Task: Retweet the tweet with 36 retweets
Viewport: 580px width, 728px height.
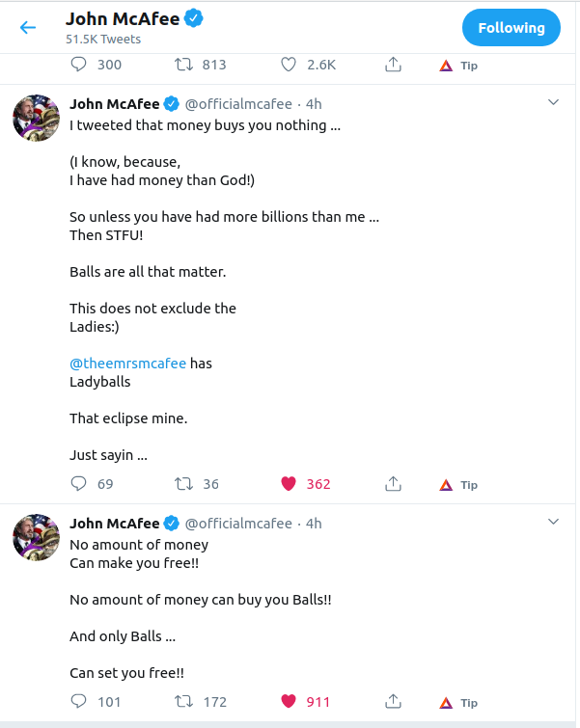Action: tap(183, 484)
